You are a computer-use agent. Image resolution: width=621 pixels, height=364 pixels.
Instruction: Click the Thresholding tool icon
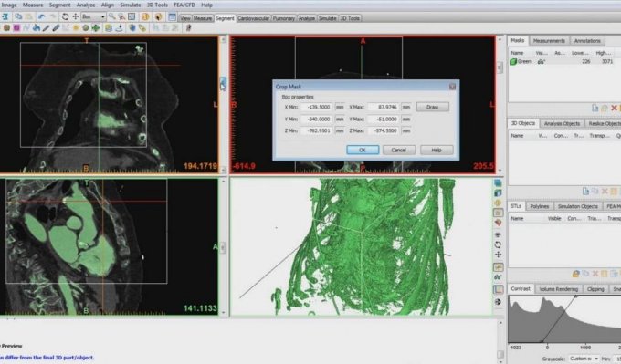click(x=6, y=28)
